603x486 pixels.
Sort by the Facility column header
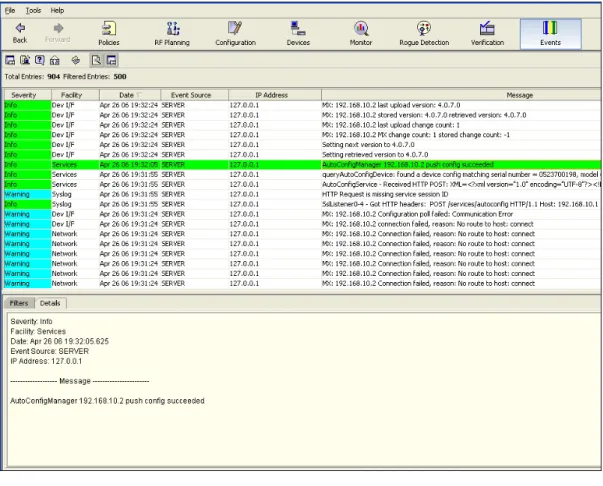pos(75,95)
